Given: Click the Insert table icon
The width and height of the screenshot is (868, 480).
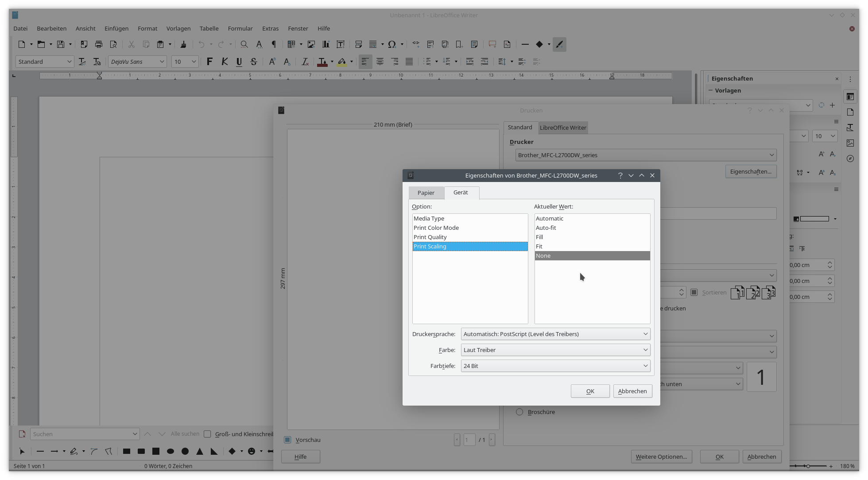Looking at the screenshot, I should coord(291,44).
